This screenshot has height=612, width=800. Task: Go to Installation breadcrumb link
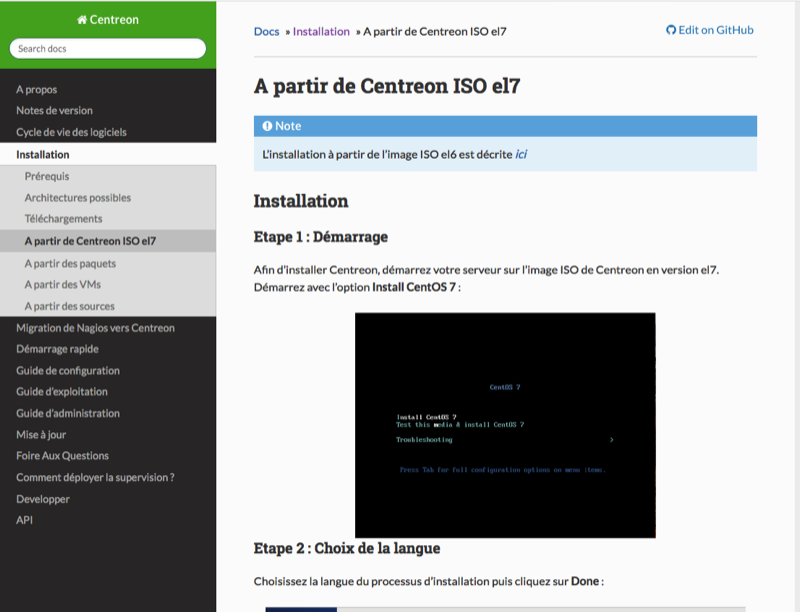click(321, 31)
